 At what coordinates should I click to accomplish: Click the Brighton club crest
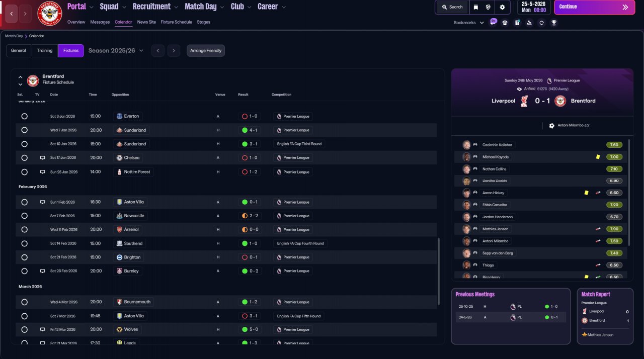coord(119,257)
